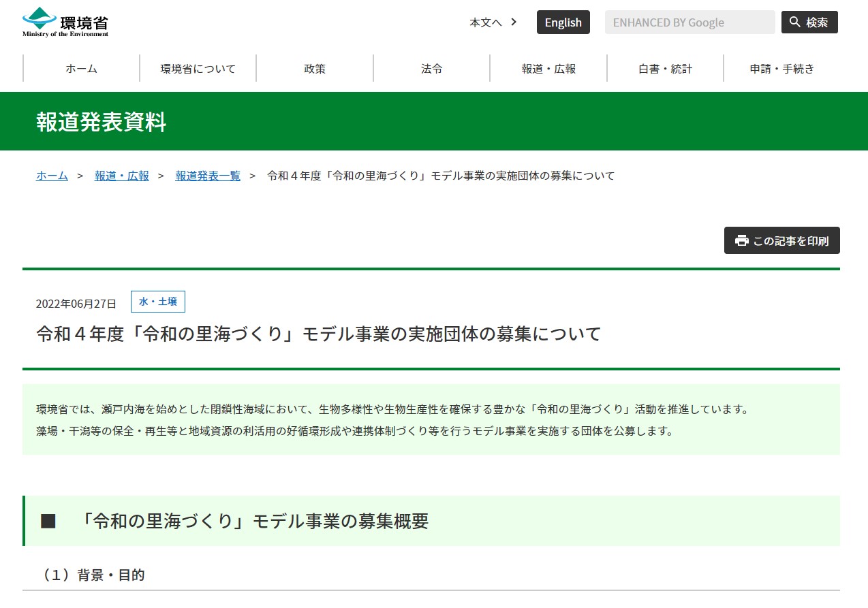This screenshot has height=608, width=868.
Task: Click the 水・土壌 category tag
Action: (158, 302)
